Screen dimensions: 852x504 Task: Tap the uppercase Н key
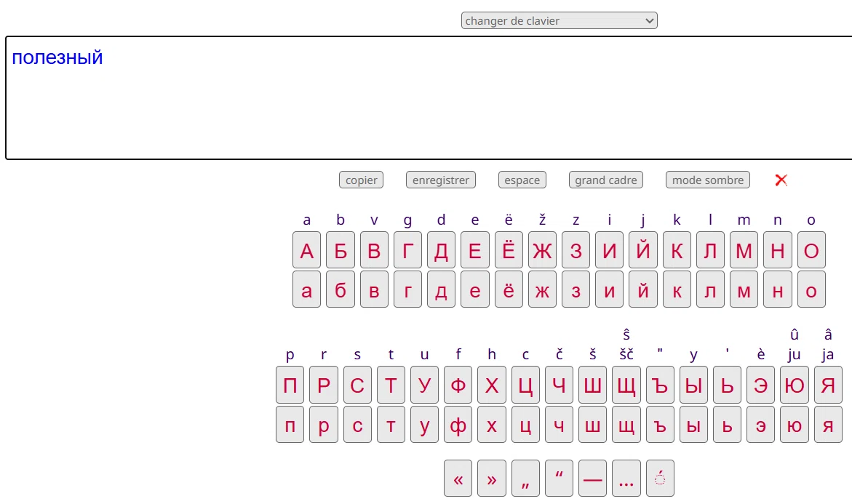(778, 250)
